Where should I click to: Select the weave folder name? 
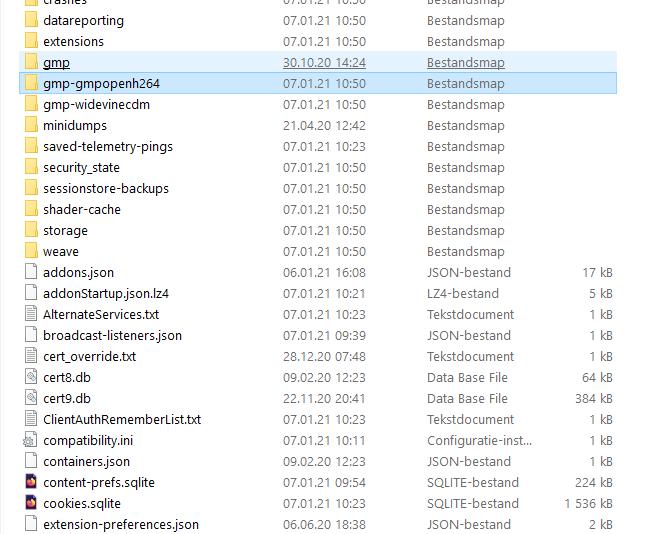pos(60,252)
